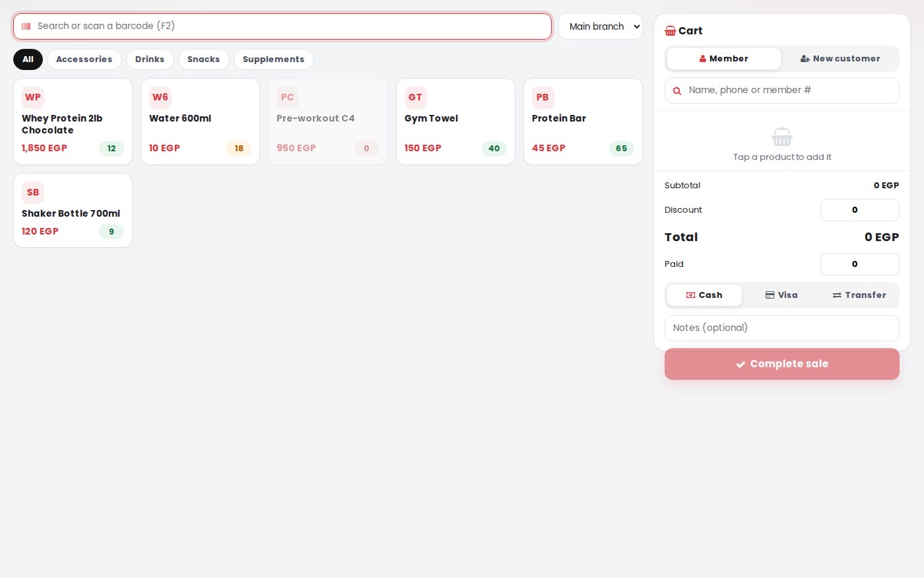The width and height of the screenshot is (924, 578).
Task: Click the PC badge on Pre-workout C4
Action: point(288,97)
